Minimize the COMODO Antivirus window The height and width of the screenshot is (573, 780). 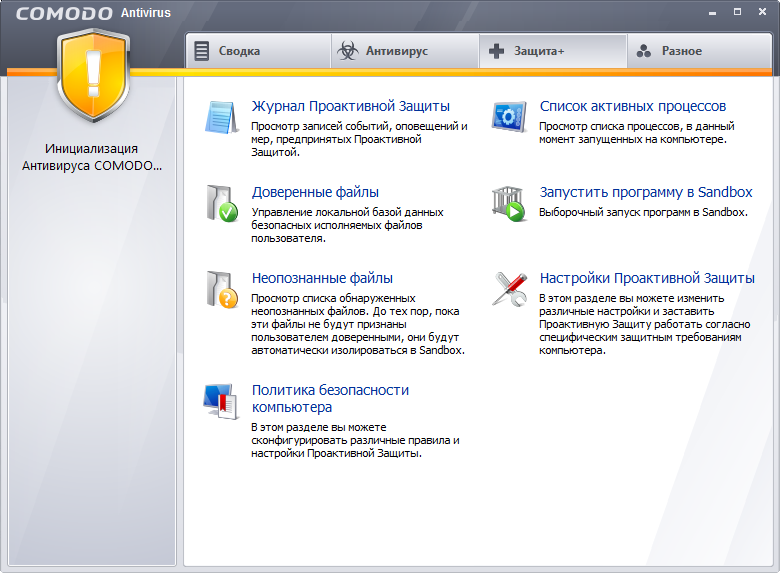point(712,12)
